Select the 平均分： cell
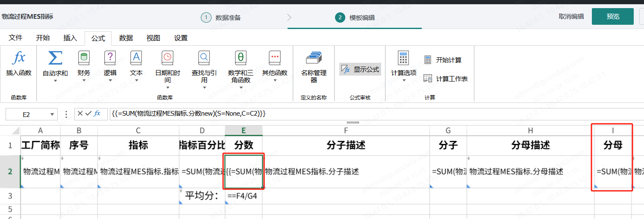Image resolution: width=644 pixels, height=219 pixels. click(x=202, y=196)
